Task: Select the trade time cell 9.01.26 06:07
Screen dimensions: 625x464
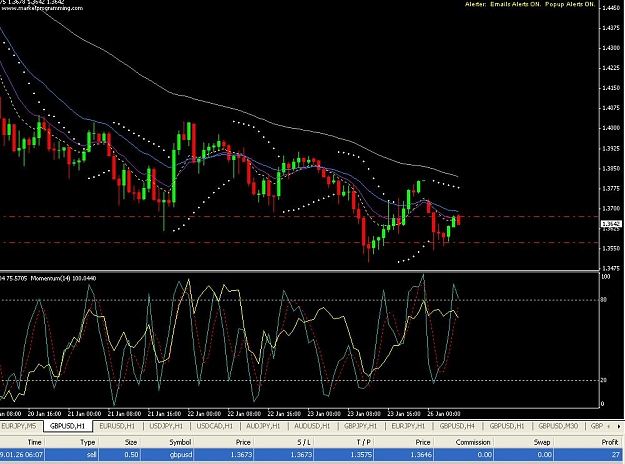Action: (22, 454)
